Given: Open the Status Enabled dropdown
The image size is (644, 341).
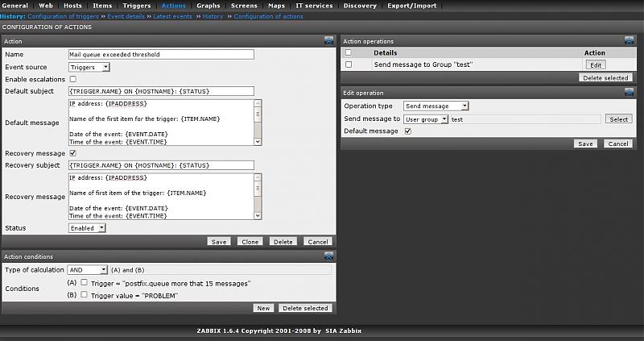Looking at the screenshot, I should [x=87, y=228].
